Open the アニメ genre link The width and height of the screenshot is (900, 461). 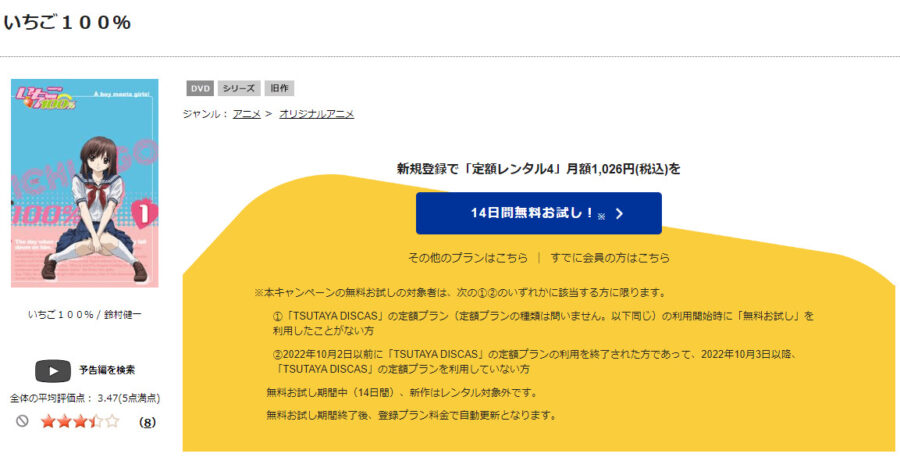click(x=247, y=114)
